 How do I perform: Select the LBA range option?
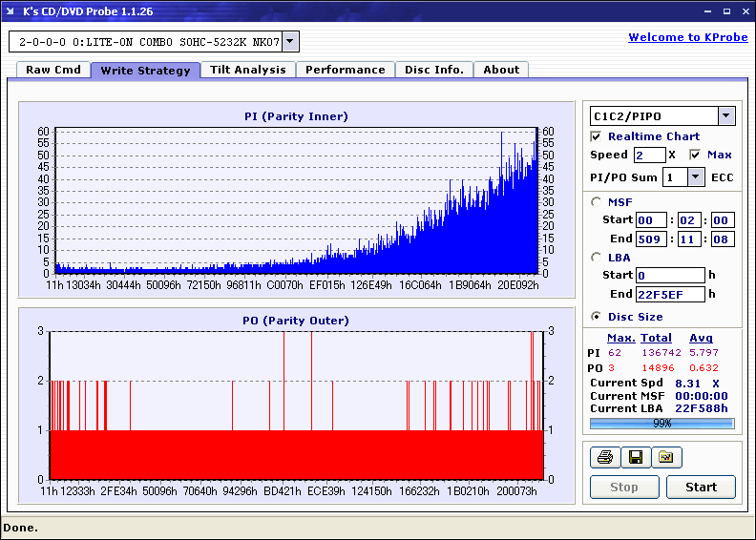click(x=597, y=258)
